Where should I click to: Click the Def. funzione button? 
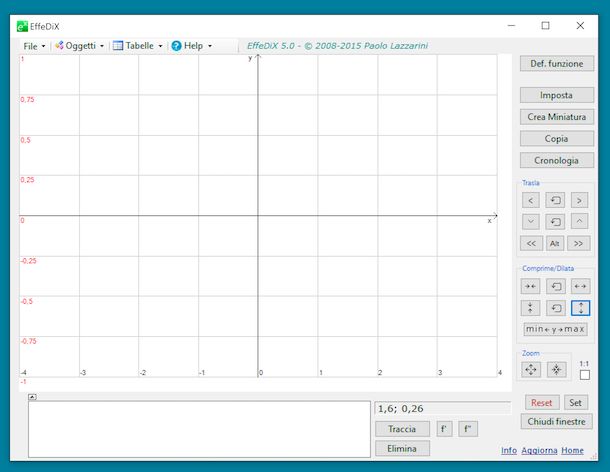556,64
